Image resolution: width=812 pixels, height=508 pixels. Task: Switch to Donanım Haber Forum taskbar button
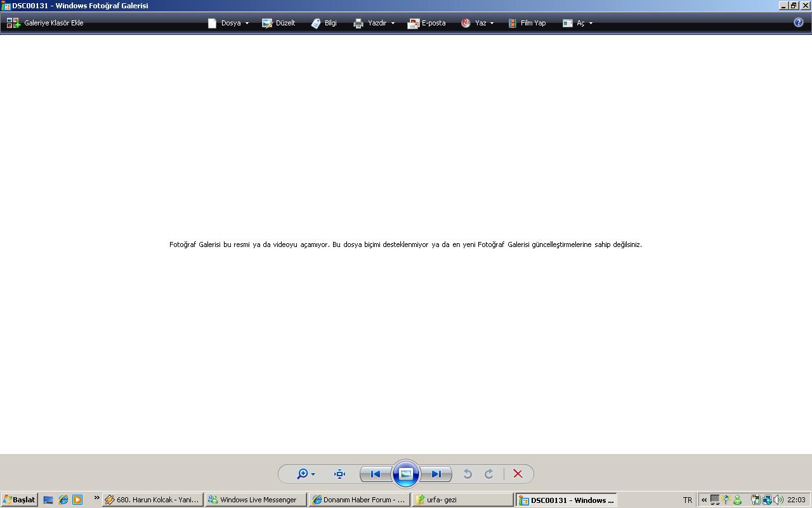(359, 500)
